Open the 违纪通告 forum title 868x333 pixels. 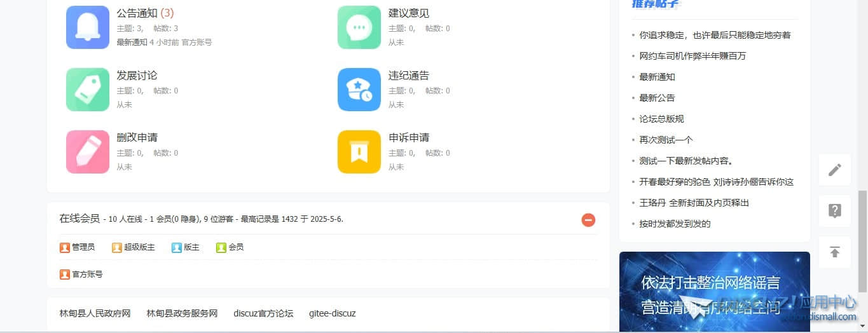(x=409, y=75)
